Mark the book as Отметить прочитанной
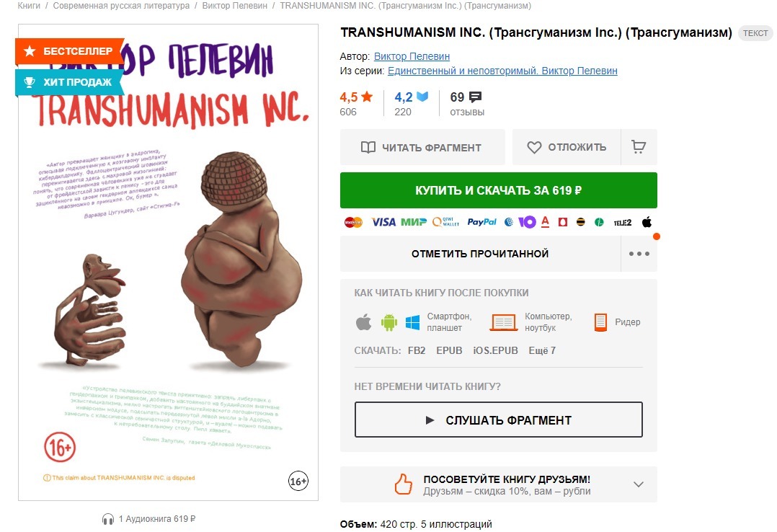 tap(480, 254)
